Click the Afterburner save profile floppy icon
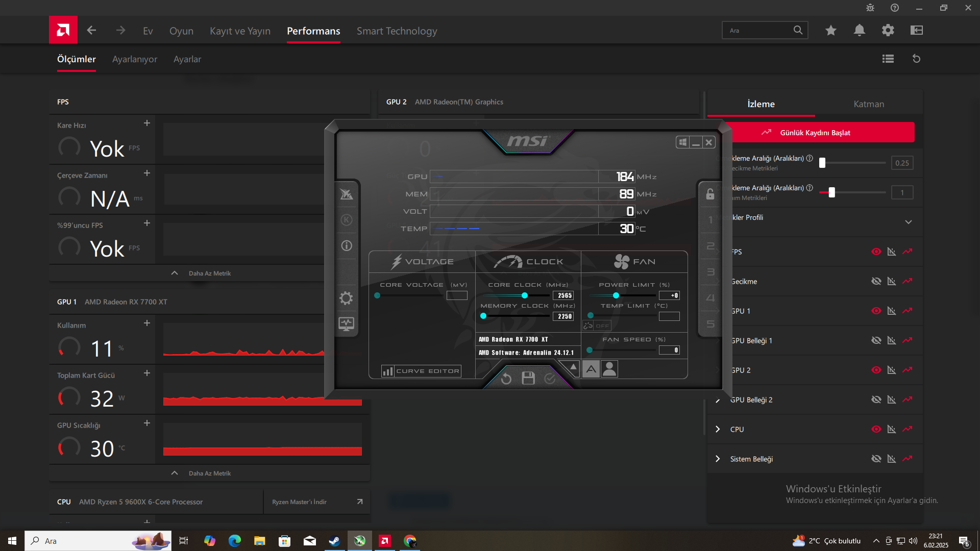The width and height of the screenshot is (980, 551). point(528,378)
